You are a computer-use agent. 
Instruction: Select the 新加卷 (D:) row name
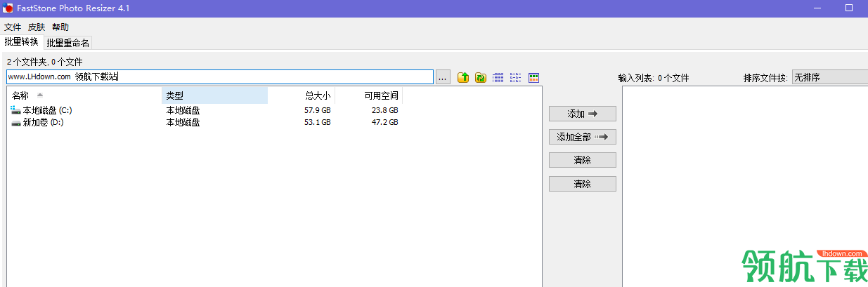click(43, 123)
